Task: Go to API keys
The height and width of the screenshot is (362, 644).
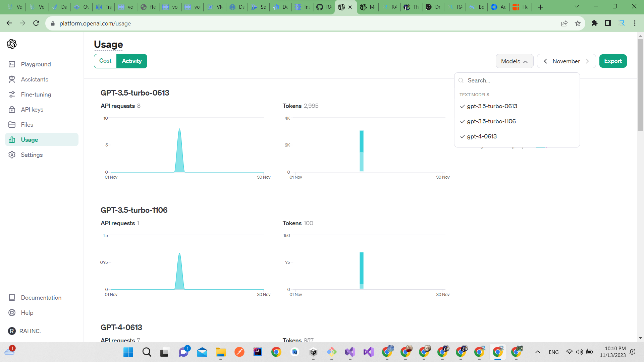Action: [32, 109]
